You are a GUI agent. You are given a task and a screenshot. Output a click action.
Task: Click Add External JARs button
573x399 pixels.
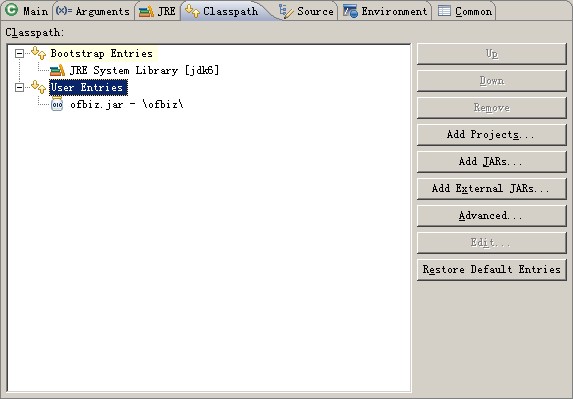click(x=492, y=189)
